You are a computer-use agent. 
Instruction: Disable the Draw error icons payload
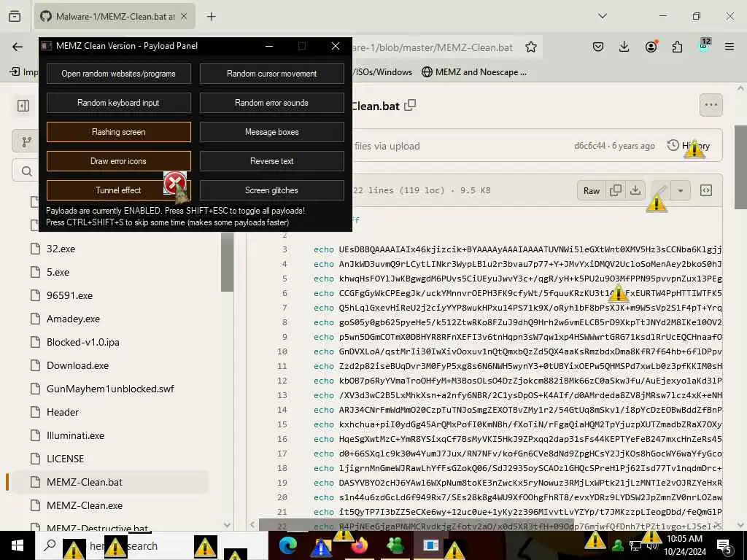click(119, 161)
